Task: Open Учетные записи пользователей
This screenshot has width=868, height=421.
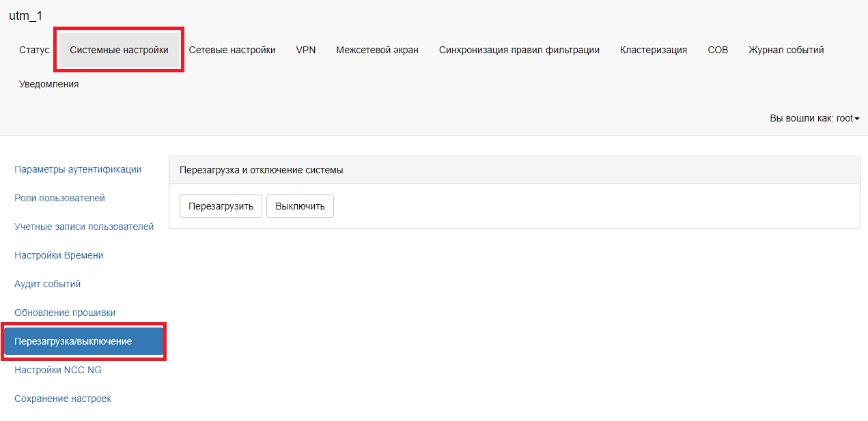Action: [x=84, y=227]
